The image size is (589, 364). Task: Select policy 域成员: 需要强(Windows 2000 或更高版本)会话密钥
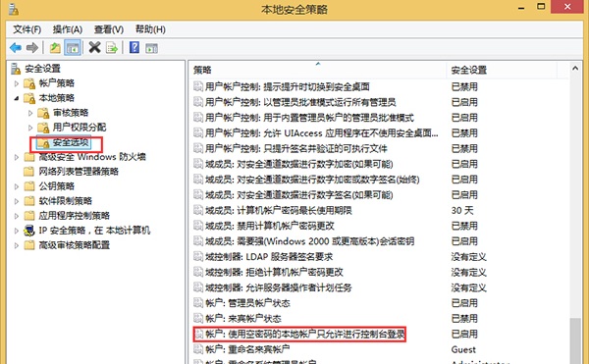[x=309, y=241]
